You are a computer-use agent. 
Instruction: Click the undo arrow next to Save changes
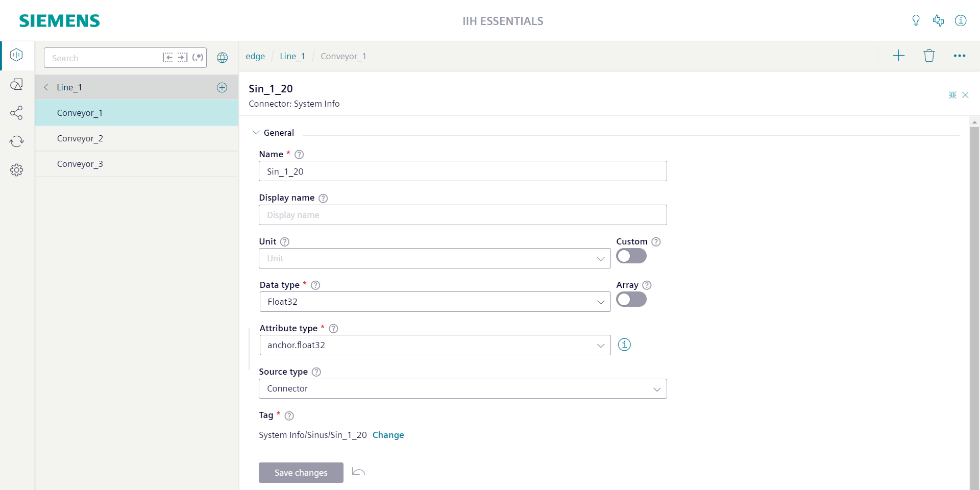[358, 472]
